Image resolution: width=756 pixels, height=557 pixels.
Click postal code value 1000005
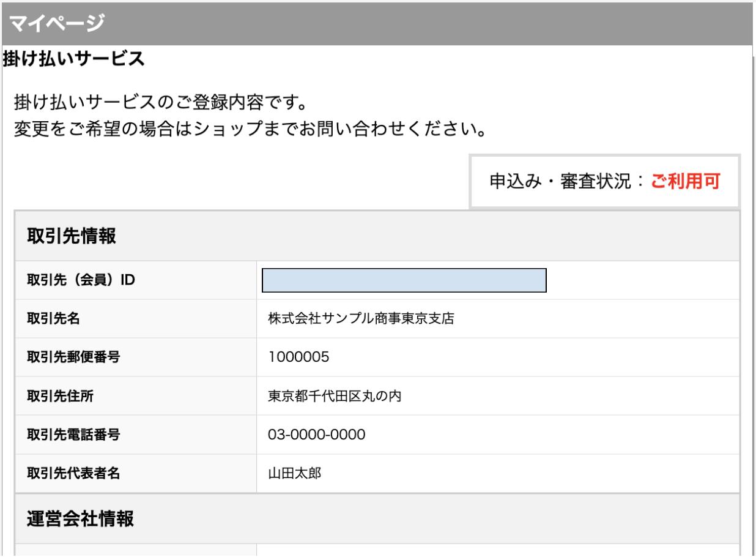(x=298, y=357)
